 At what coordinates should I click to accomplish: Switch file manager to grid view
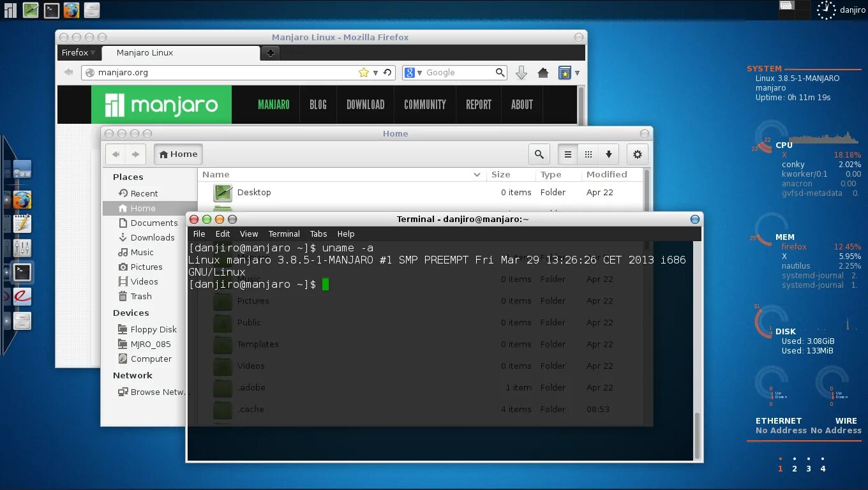[588, 154]
